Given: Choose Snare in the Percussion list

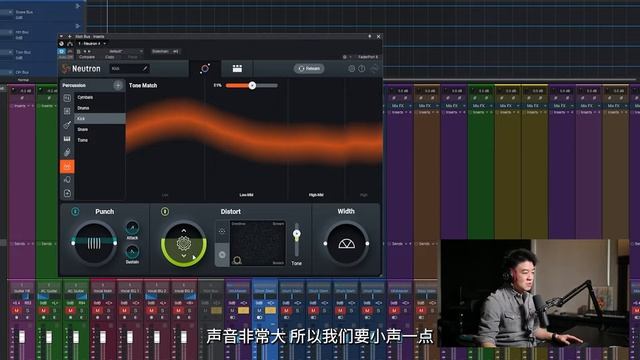Looking at the screenshot, I should click(100, 129).
